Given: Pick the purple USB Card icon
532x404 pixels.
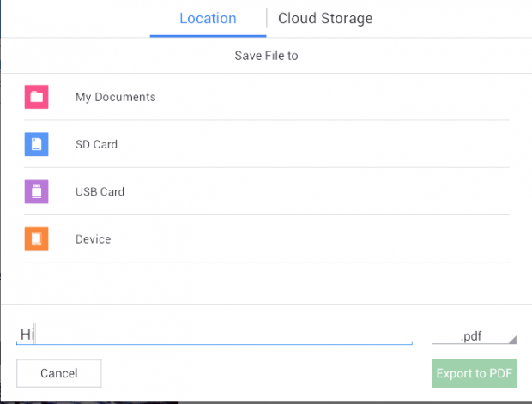Looking at the screenshot, I should [x=36, y=191].
